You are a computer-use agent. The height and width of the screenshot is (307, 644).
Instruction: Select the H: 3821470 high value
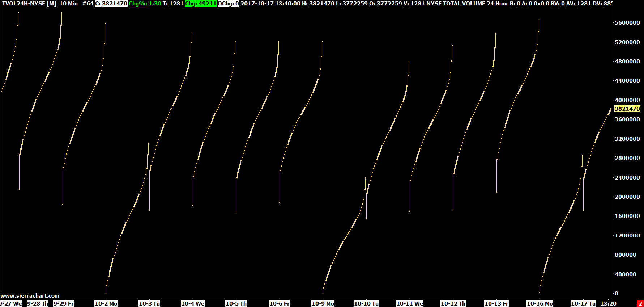[318, 4]
